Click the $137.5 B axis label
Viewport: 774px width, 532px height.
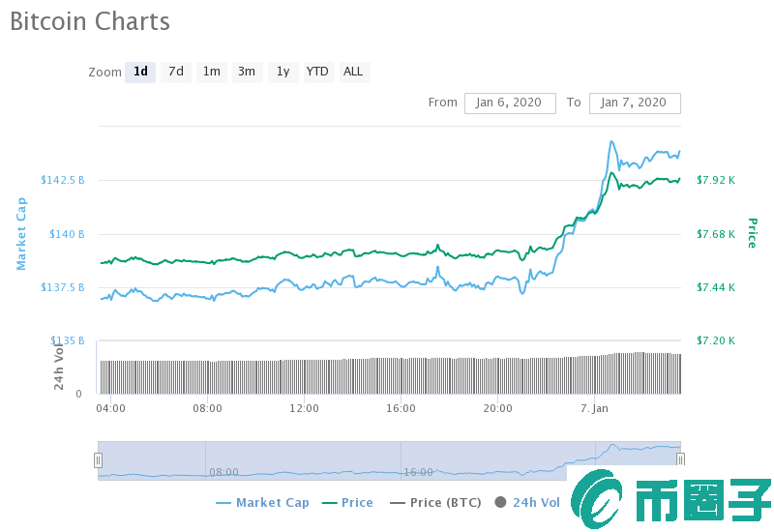(63, 287)
